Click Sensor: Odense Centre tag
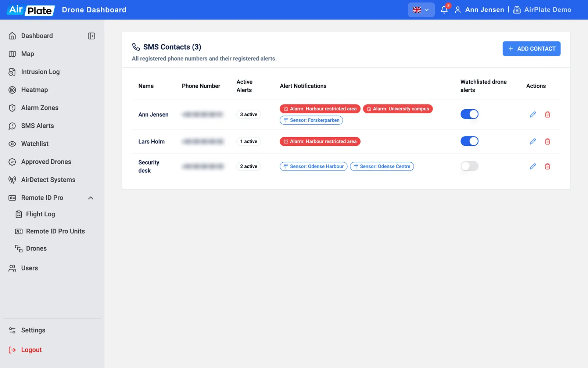 [382, 166]
